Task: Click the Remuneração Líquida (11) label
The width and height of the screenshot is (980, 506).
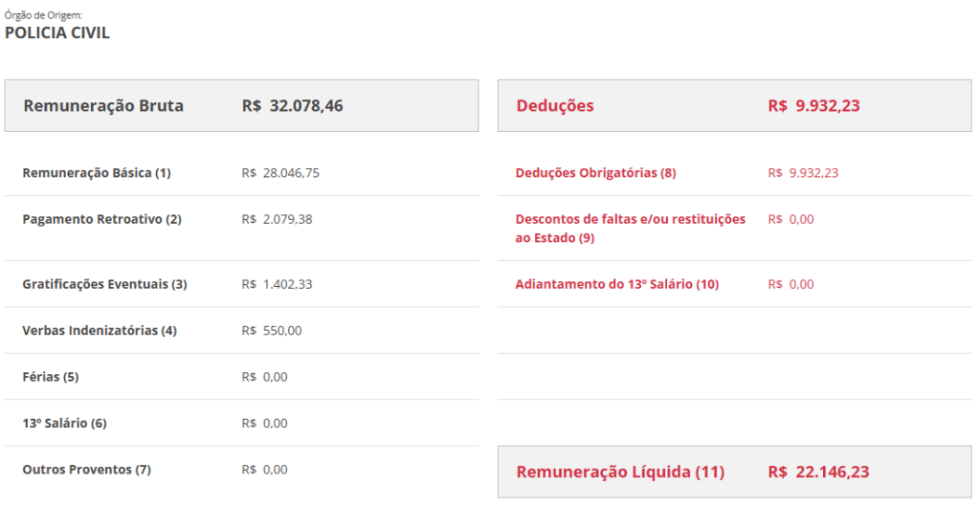Action: tap(620, 472)
